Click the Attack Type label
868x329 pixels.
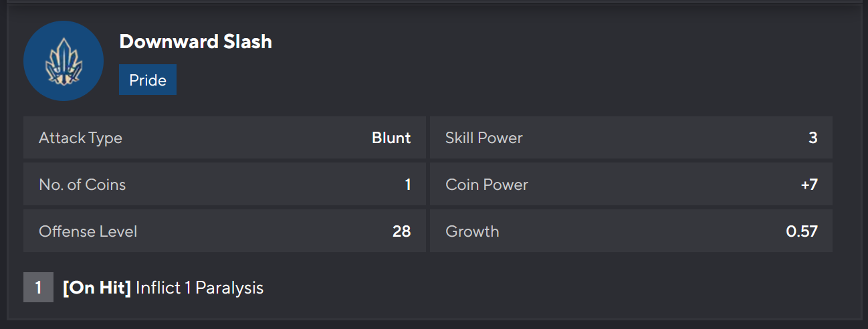coord(80,138)
